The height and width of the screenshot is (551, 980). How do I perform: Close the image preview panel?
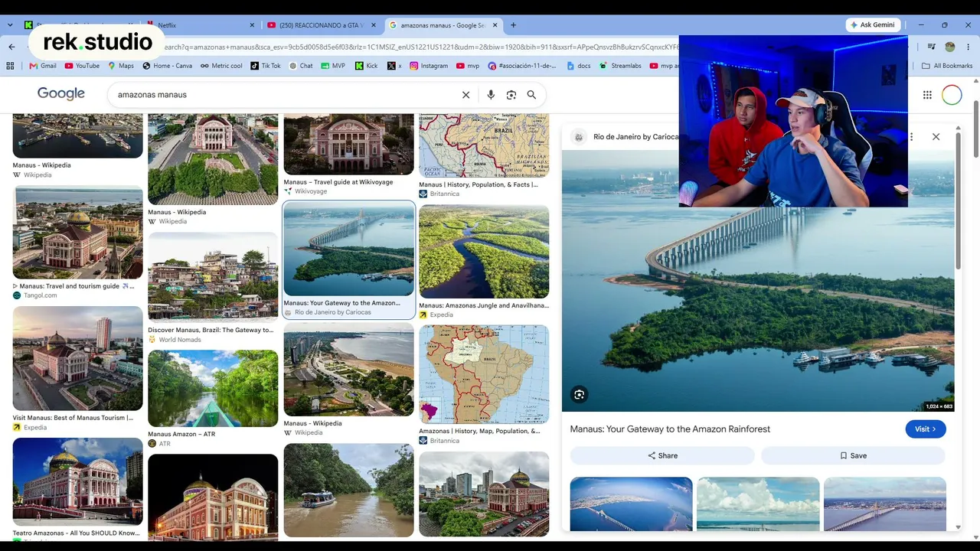pyautogui.click(x=936, y=137)
